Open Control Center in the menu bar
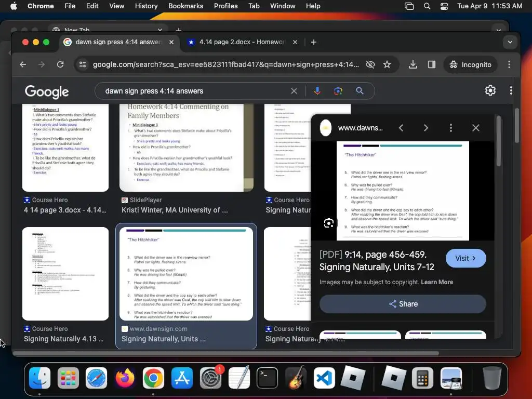Screen dimensions: 532x399 tap(444, 6)
